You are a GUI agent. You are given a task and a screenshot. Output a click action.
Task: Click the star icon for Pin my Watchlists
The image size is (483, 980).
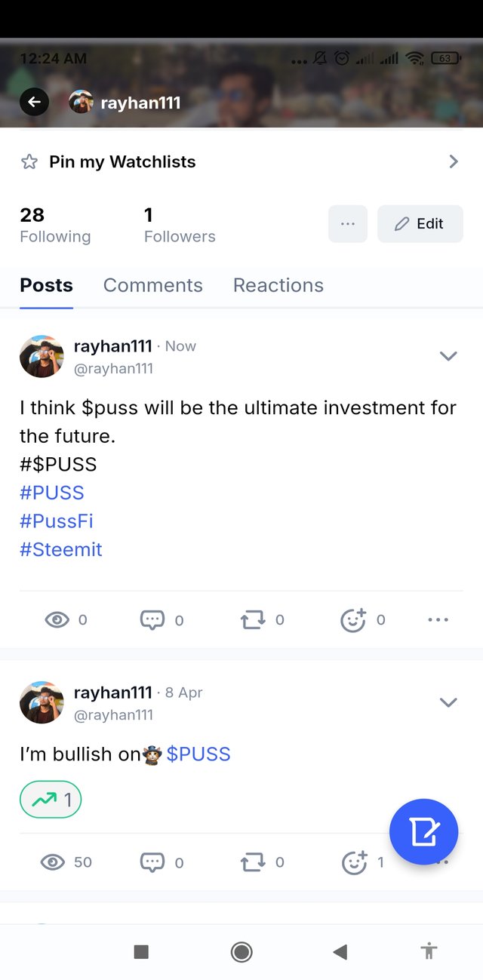click(x=29, y=161)
